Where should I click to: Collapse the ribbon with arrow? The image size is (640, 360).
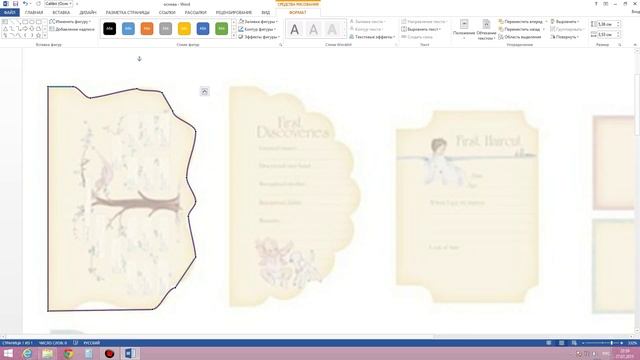coord(635,44)
